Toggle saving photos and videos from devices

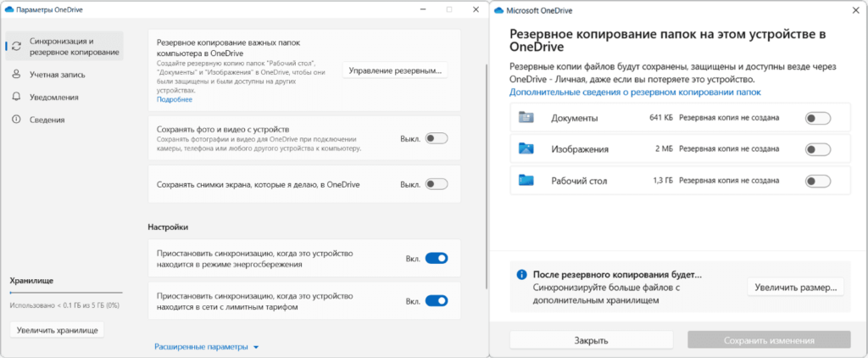(x=436, y=137)
